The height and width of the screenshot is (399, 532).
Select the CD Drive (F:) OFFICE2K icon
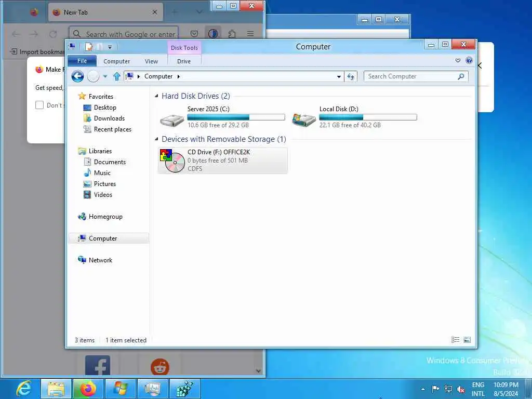pos(172,161)
